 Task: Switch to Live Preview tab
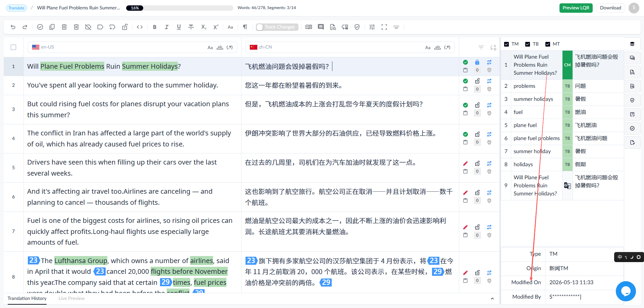point(71,299)
